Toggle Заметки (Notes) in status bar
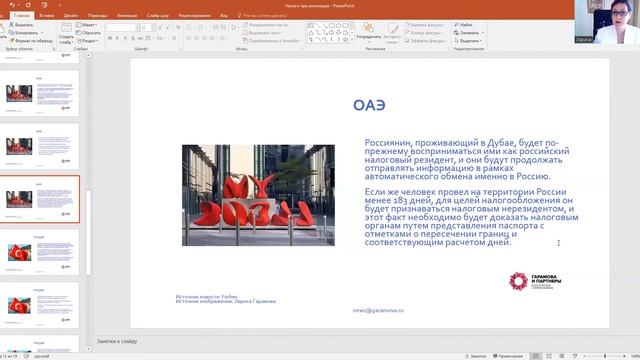Viewport: 640px width, 360px height. 476,356
